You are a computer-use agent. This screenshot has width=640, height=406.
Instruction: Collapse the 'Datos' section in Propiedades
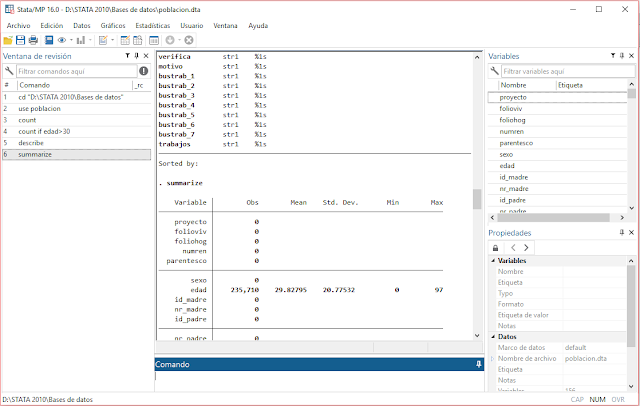click(x=493, y=337)
